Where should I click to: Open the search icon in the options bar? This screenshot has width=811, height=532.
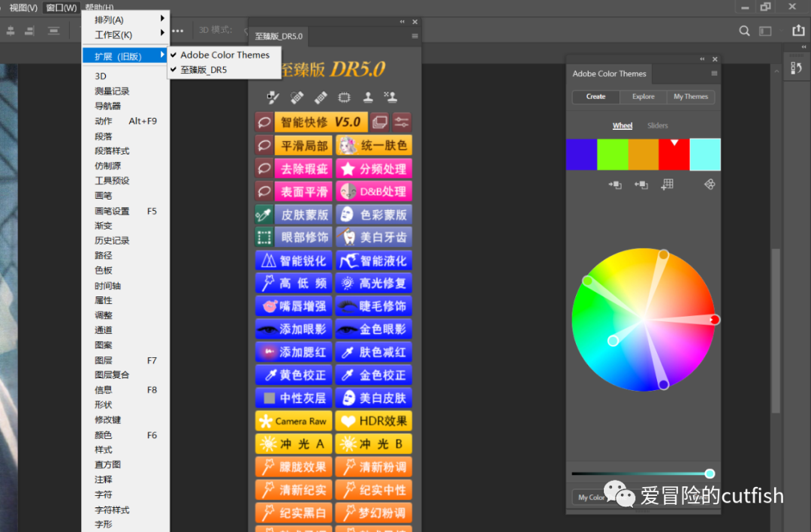tap(744, 31)
